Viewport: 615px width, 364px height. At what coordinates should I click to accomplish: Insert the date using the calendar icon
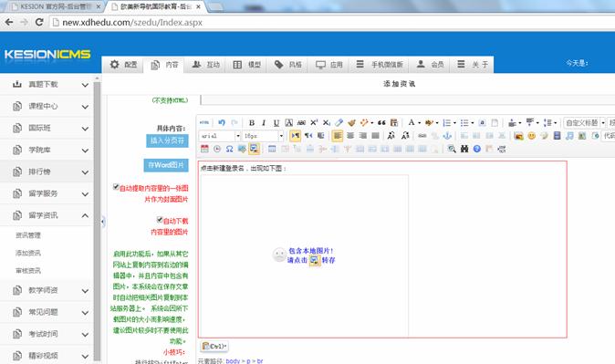point(204,149)
